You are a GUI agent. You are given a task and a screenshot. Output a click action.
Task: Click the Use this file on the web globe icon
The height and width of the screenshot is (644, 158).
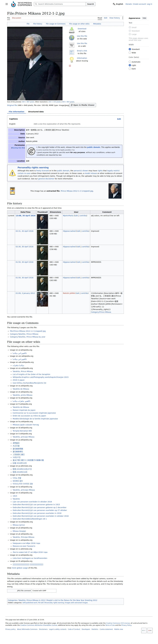[72, 38]
